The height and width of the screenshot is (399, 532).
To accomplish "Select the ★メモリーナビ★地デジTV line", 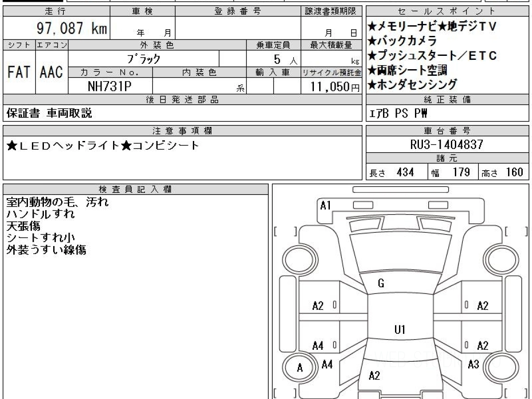I will pos(431,27).
